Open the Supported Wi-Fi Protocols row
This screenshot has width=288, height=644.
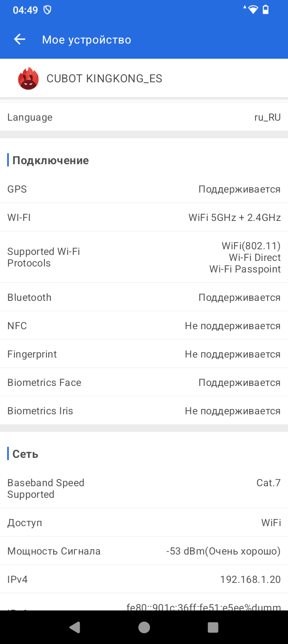(x=144, y=257)
